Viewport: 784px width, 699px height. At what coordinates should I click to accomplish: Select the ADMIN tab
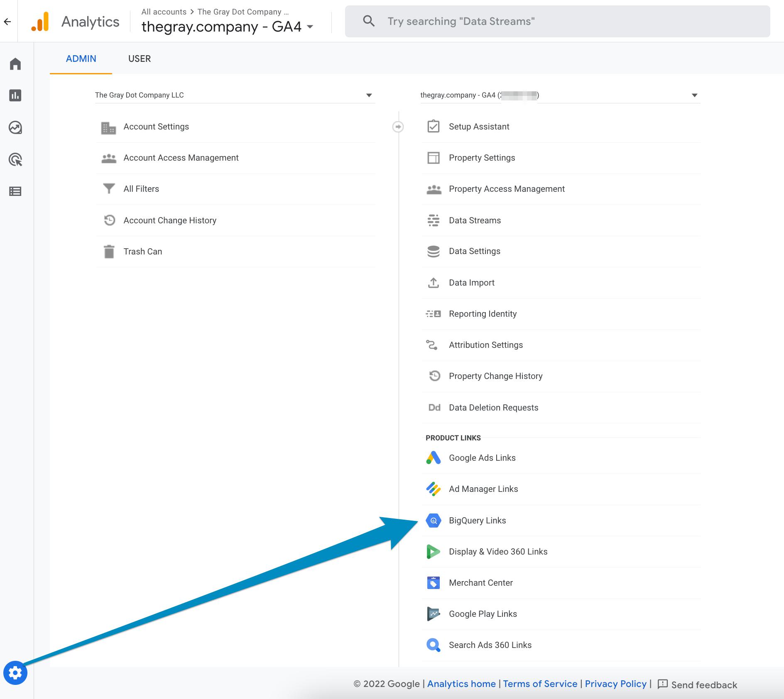coord(81,59)
